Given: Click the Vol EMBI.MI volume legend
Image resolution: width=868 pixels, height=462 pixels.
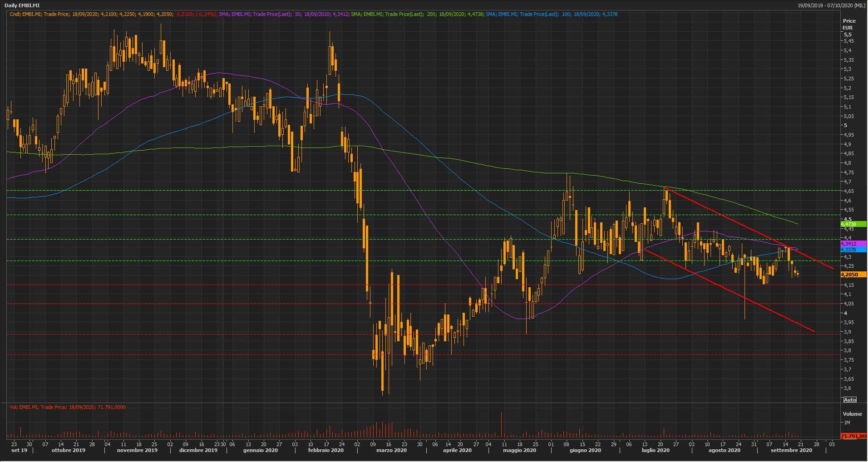Looking at the screenshot, I should 68,407.
